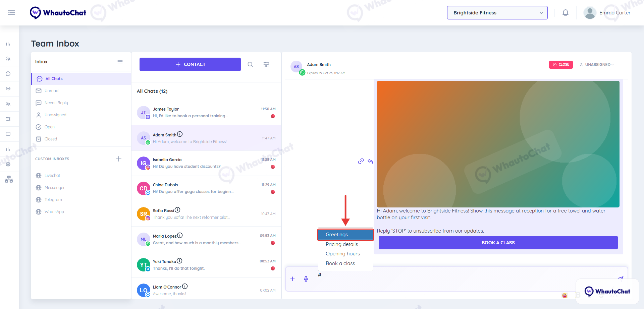Click the Contact button
The image size is (644, 309).
pyautogui.click(x=190, y=64)
